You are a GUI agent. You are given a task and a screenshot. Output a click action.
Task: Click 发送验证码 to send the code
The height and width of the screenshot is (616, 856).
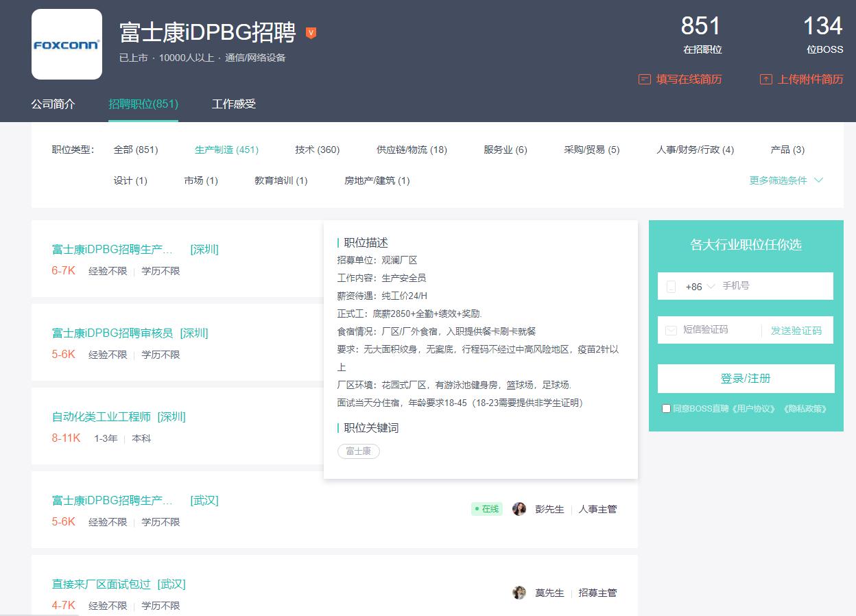coord(796,331)
